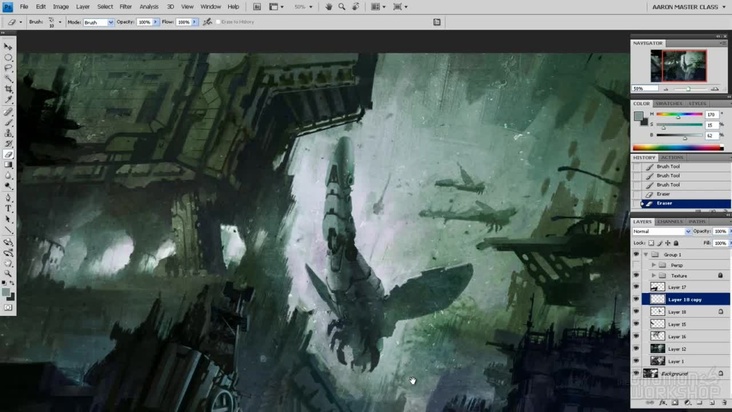The image size is (732, 412).
Task: Select the Clone Stamp tool
Action: pos(8,133)
